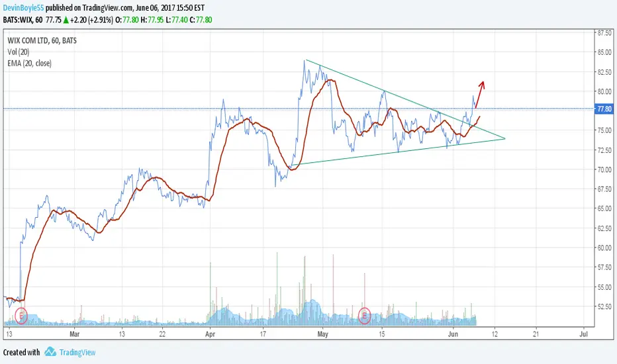Click the Mar date axis label
The height and width of the screenshot is (364, 617).
(74, 334)
